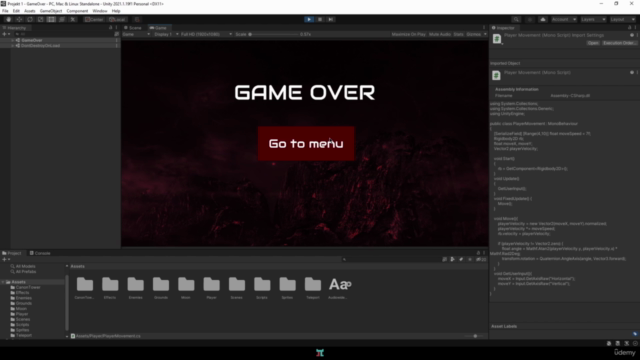The width and height of the screenshot is (640, 360).
Task: Toggle the Inspector lock icon
Action: (629, 28)
